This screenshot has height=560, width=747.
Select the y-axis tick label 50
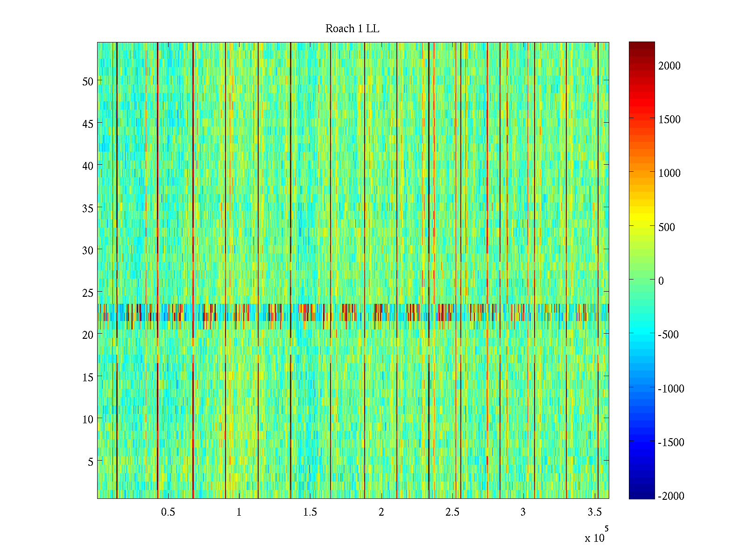click(x=88, y=81)
